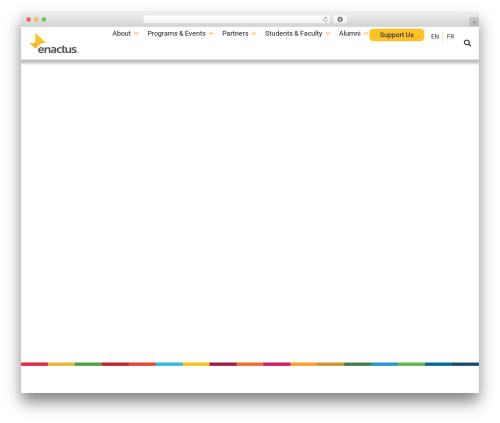The image size is (500, 423).
Task: Open a new tab with plus button
Action: click(474, 22)
